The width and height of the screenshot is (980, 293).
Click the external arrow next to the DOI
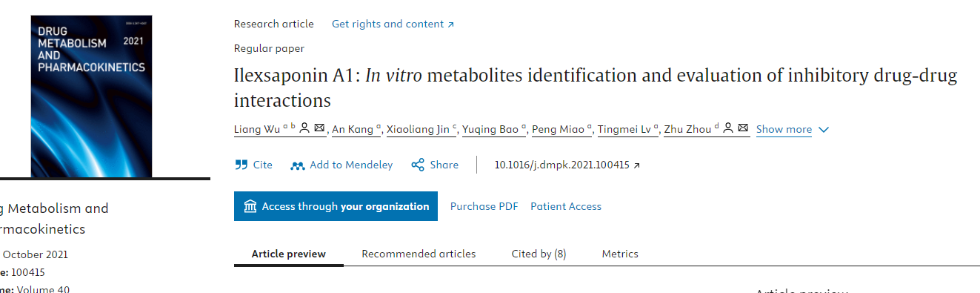pos(637,165)
